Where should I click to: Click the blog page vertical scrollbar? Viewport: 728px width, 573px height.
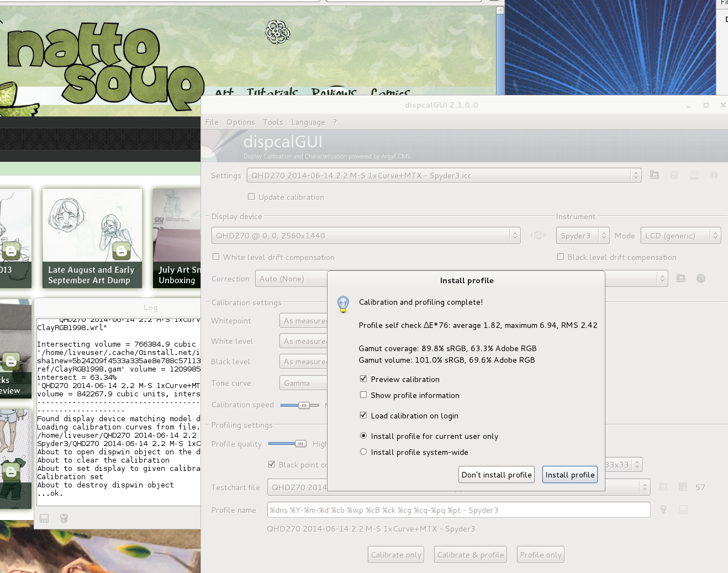click(x=500, y=51)
